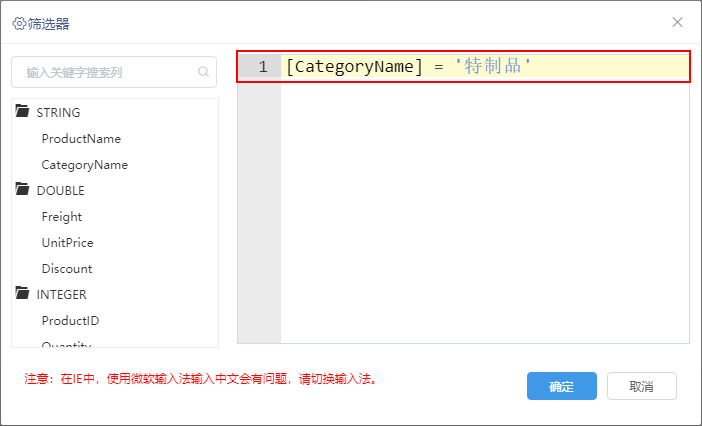Click the partially visible Quantity field
702x426 pixels.
(66, 344)
